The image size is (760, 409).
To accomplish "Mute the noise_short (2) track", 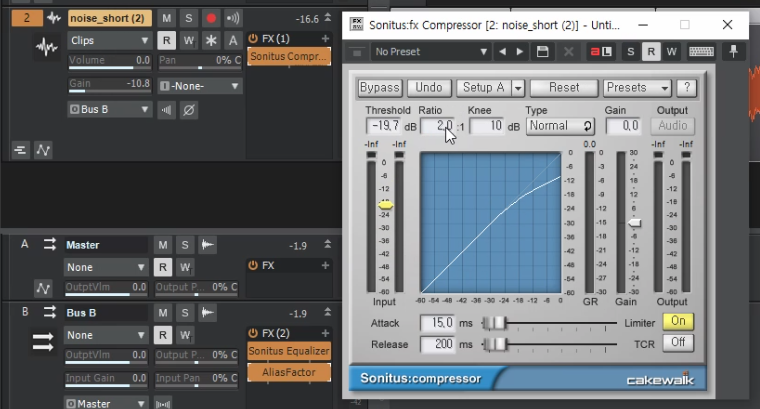I will [166, 18].
